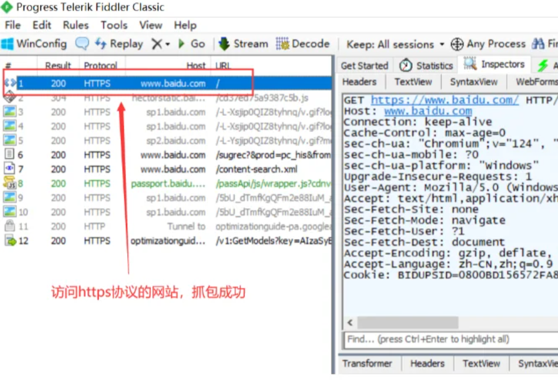Open the WinConfig tool
The height and width of the screenshot is (392, 558).
pos(34,44)
